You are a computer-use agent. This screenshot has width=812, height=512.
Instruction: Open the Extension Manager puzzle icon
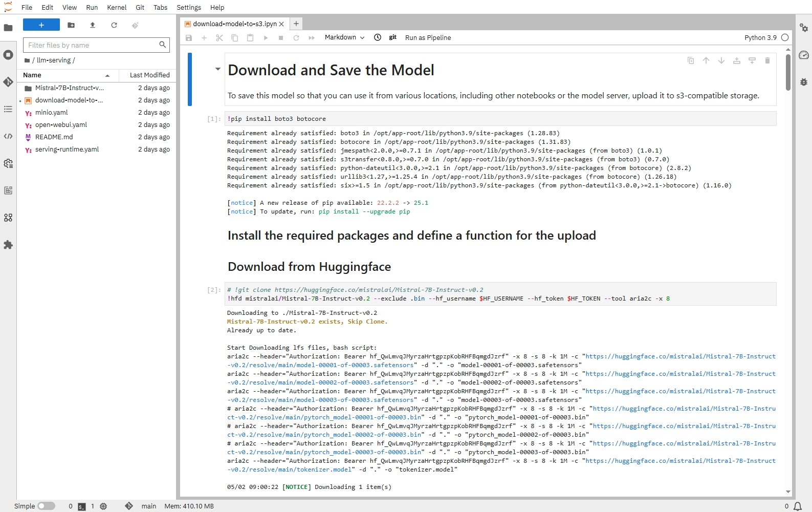[8, 245]
